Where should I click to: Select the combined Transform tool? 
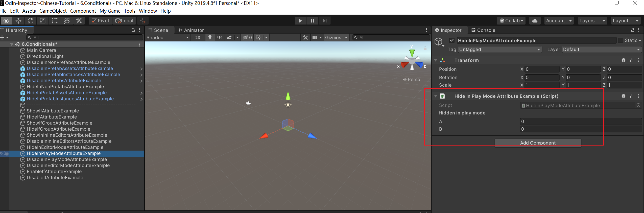67,21
